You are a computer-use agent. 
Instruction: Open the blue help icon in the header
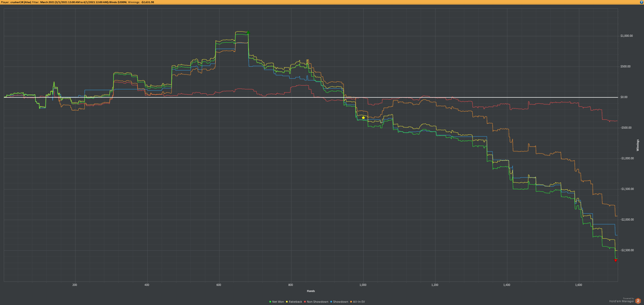point(642,2)
